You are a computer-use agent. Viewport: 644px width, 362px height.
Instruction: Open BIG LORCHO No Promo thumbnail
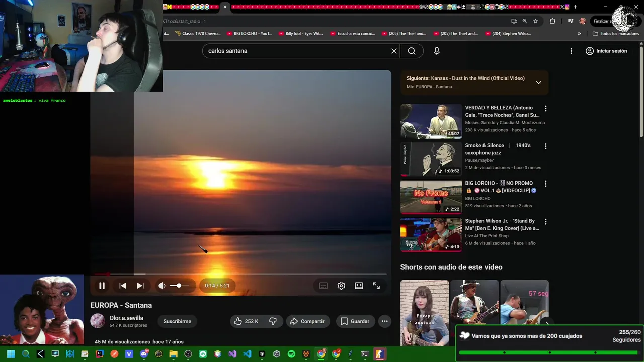coord(431,197)
